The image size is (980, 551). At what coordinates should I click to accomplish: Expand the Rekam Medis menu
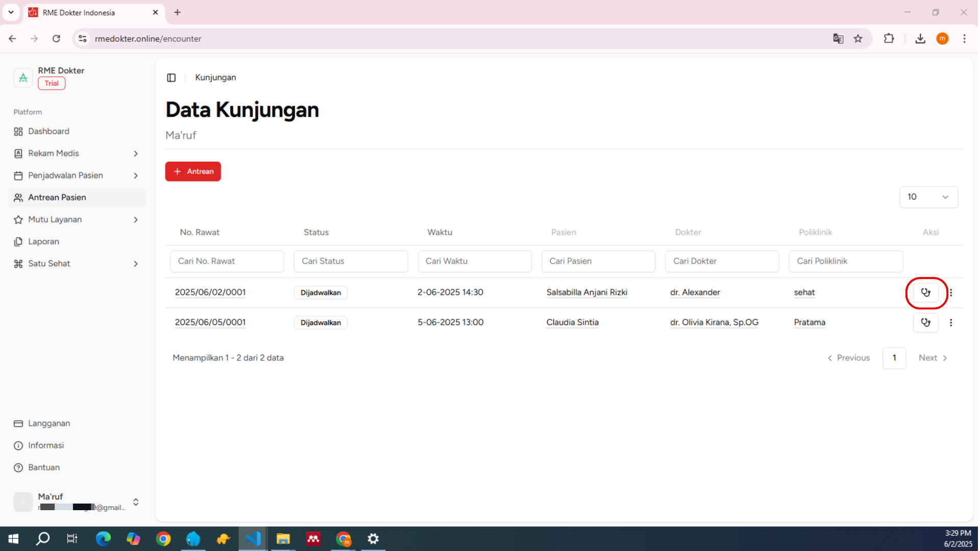77,153
